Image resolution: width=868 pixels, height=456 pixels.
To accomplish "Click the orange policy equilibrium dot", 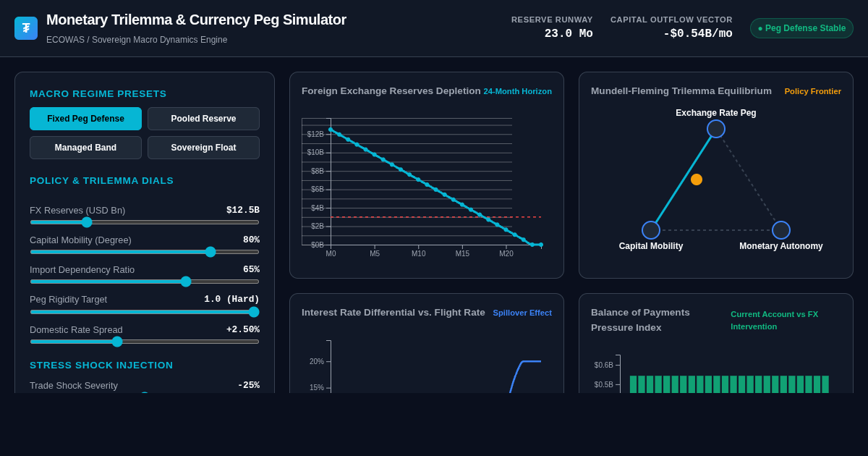I will click(x=697, y=180).
